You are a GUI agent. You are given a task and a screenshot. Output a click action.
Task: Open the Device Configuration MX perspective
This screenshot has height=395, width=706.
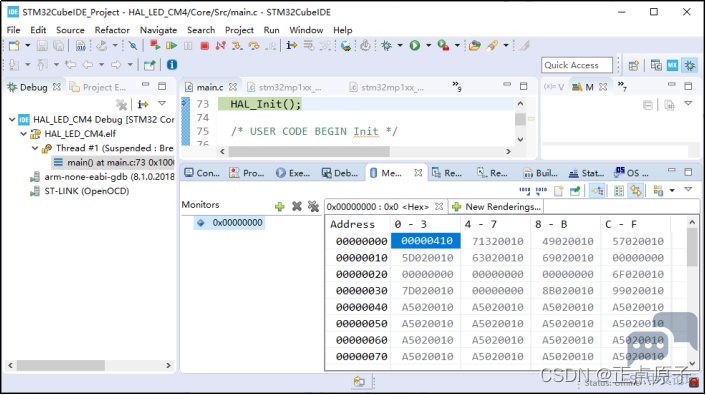click(672, 65)
